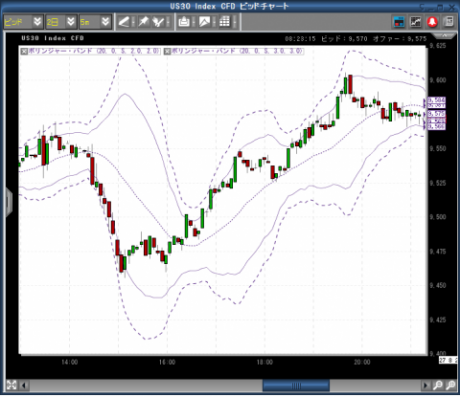Screen dimensions: 460x397
Task: Click the red alert bell icon
Action: coord(432,22)
